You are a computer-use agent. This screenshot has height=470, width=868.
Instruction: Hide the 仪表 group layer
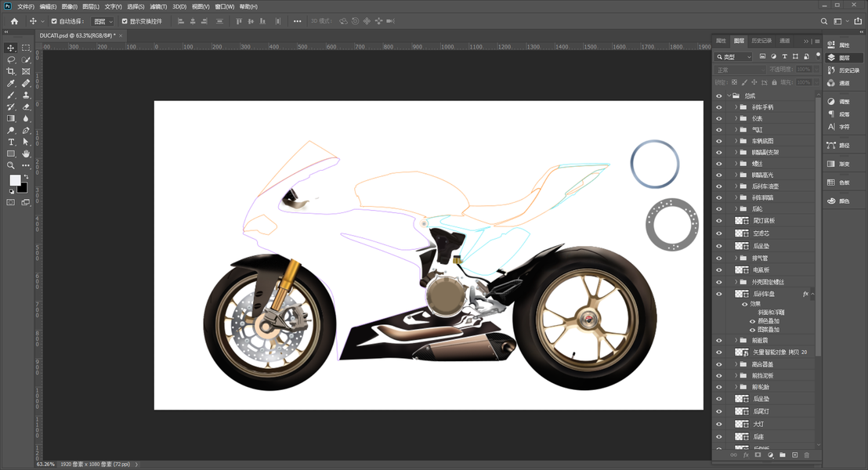pos(719,118)
